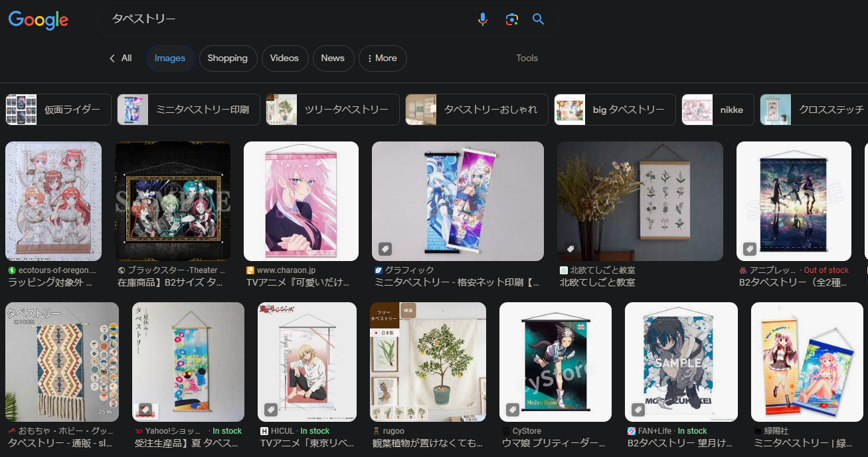Click the product tag on B2タペストリー(全2種) thumbnail

(750, 249)
